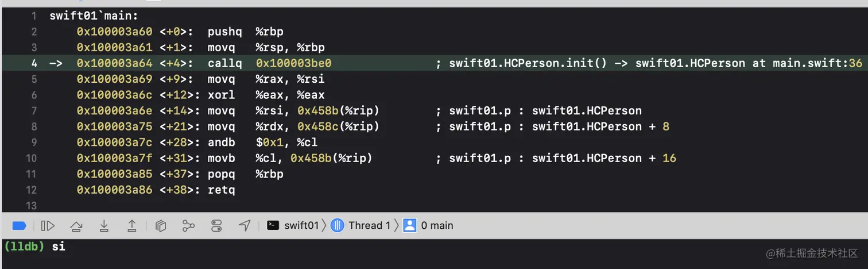
Task: Click the retq instruction on line 12
Action: click(221, 189)
